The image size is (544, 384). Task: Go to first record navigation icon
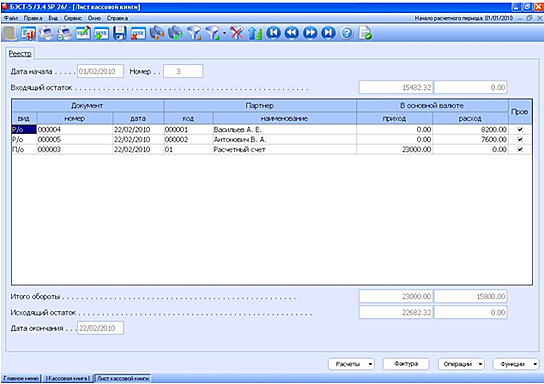click(x=273, y=33)
